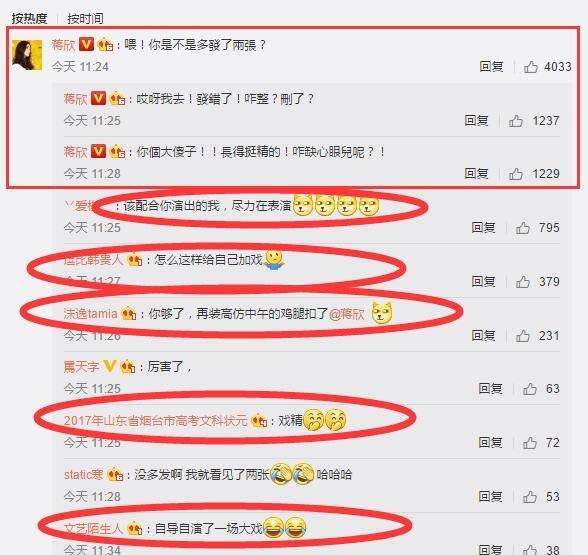Viewport: 588px width, 555px height.
Task: Click the @蒋欣 mention link
Action: tap(346, 314)
